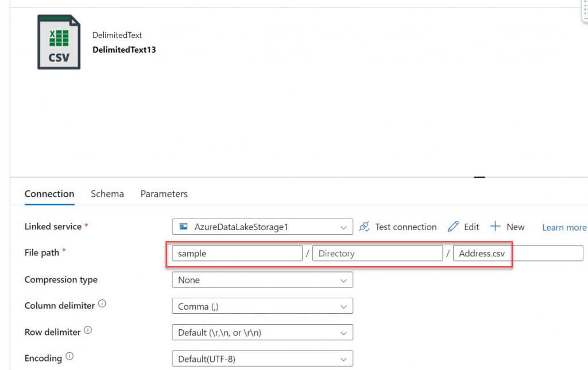This screenshot has width=588, height=370.
Task: Expand the Row delimiter dropdown
Action: coord(262,333)
